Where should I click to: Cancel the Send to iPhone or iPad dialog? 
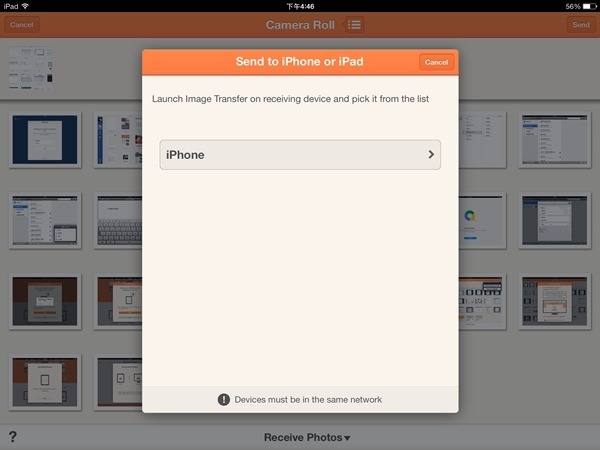[x=436, y=62]
